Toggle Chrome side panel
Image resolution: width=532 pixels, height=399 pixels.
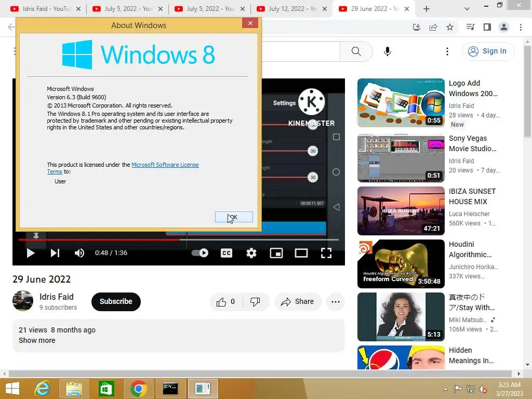(x=487, y=27)
